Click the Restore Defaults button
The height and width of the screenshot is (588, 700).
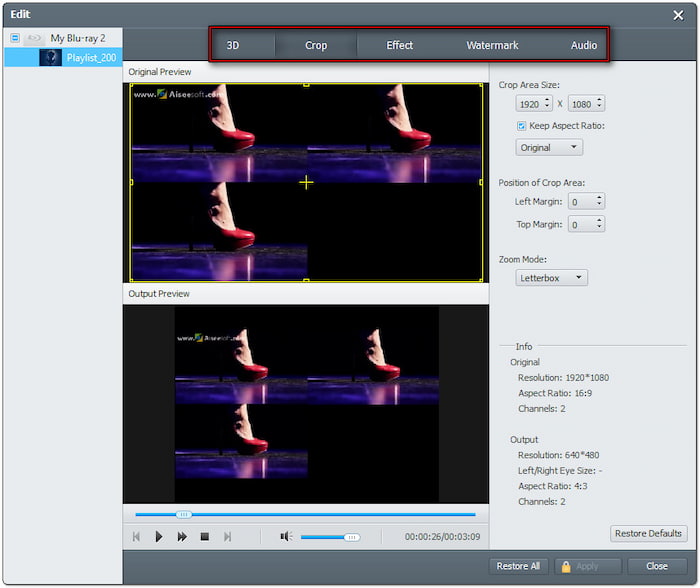(649, 533)
